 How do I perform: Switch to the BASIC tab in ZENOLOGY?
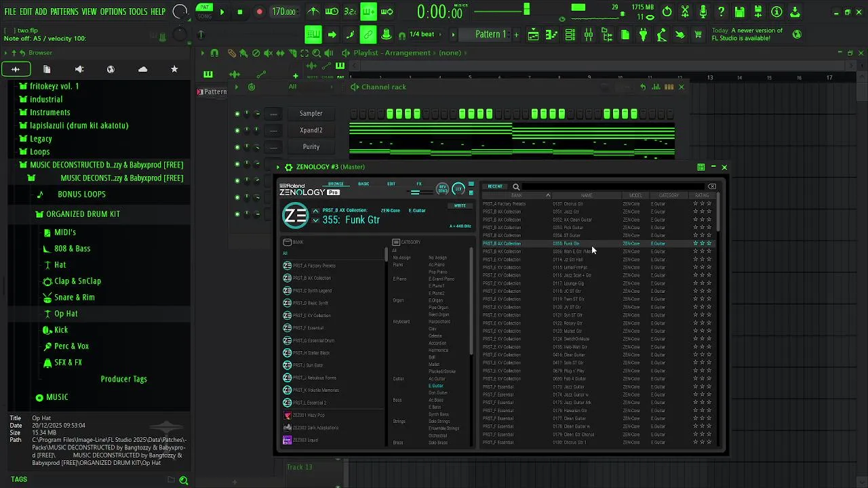pyautogui.click(x=363, y=184)
